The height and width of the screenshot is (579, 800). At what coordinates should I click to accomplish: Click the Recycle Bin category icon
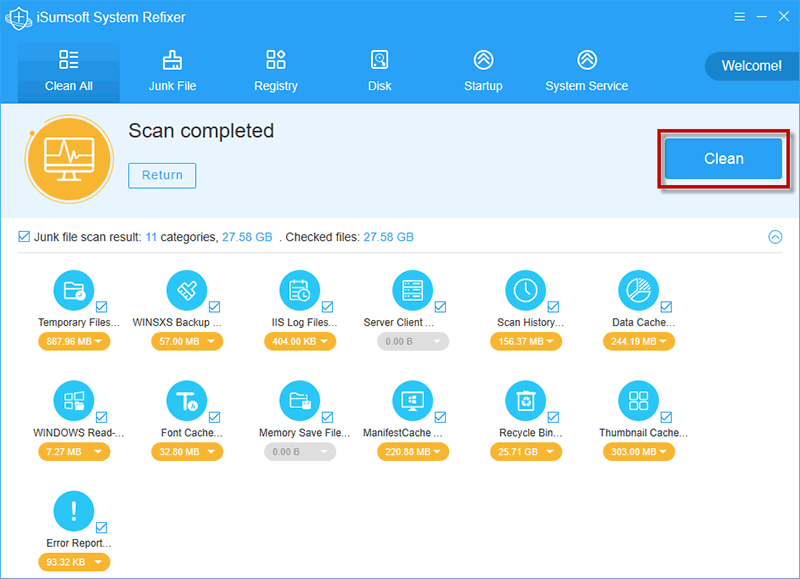coord(526,400)
